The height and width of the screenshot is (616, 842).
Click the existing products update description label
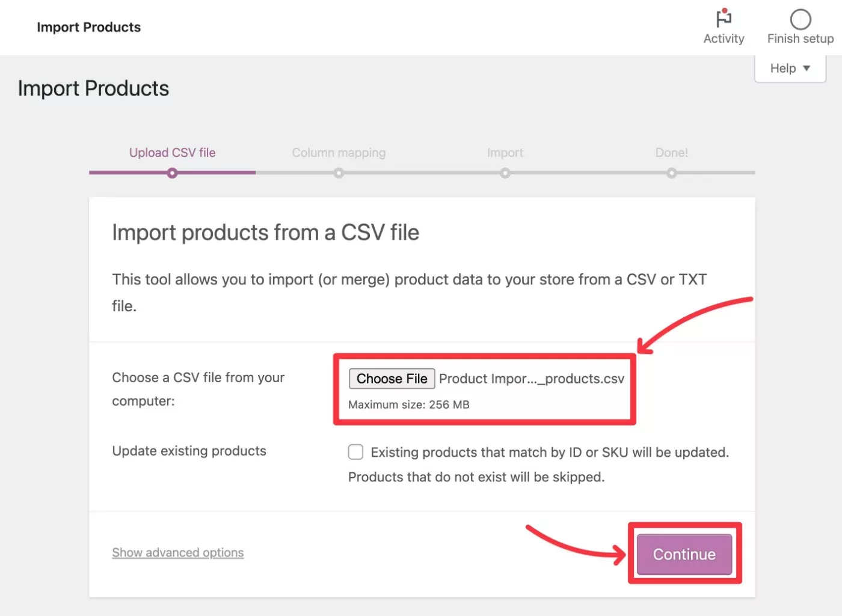pyautogui.click(x=549, y=453)
